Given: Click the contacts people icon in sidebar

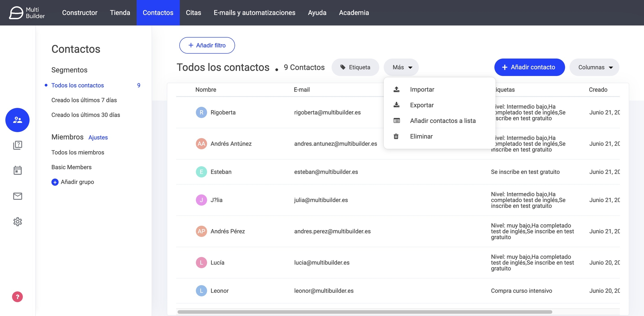Looking at the screenshot, I should point(17,120).
